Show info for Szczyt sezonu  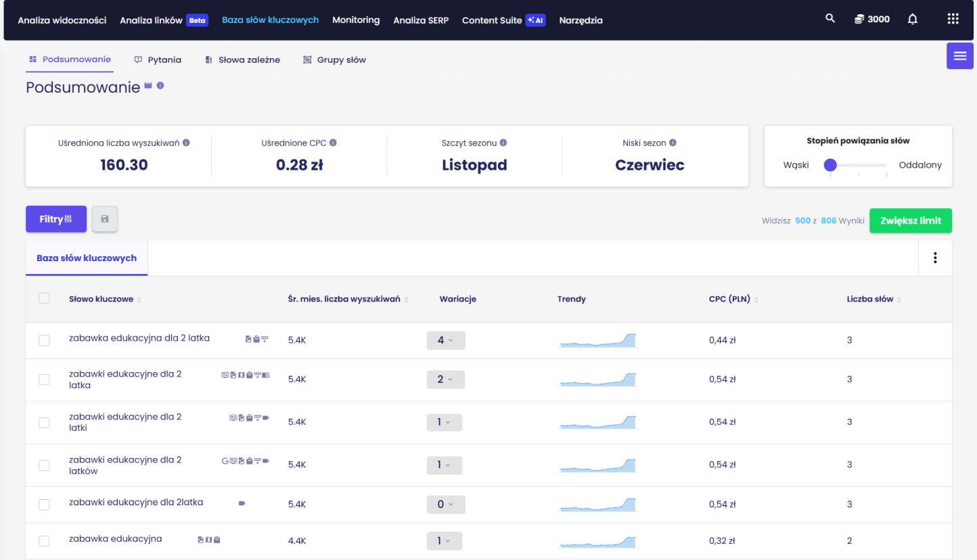click(503, 143)
